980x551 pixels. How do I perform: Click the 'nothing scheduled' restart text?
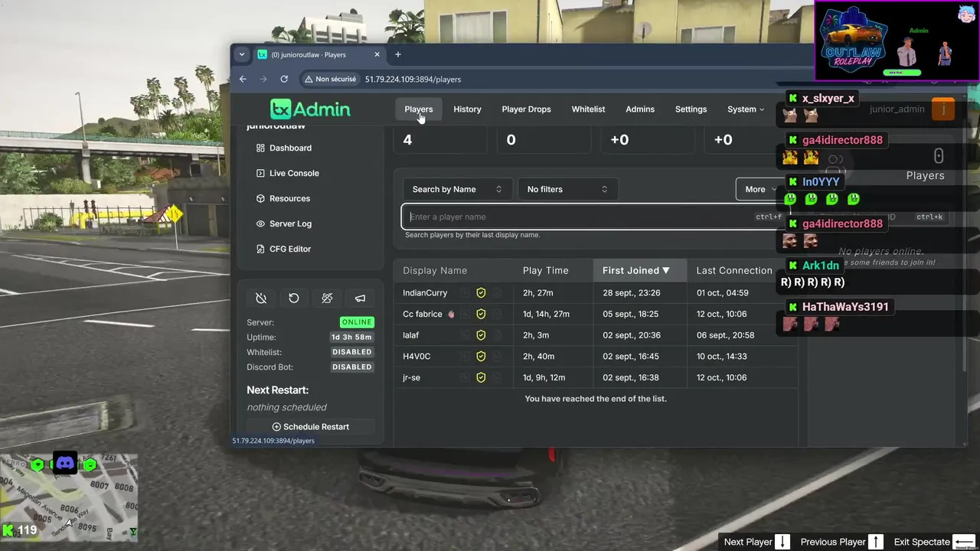point(286,407)
